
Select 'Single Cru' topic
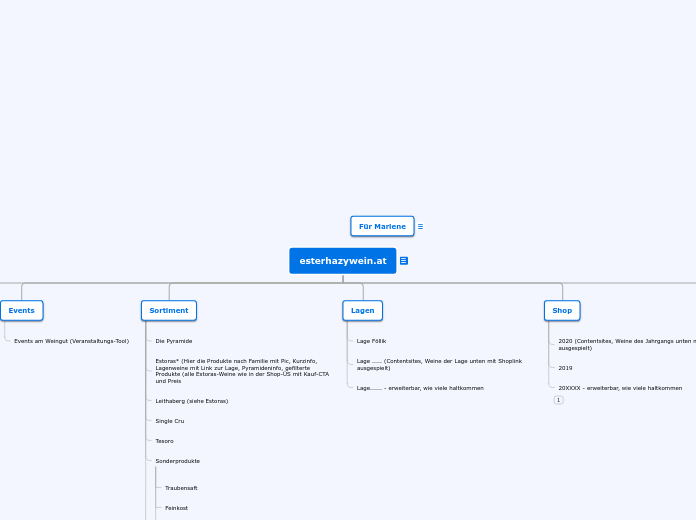click(170, 421)
